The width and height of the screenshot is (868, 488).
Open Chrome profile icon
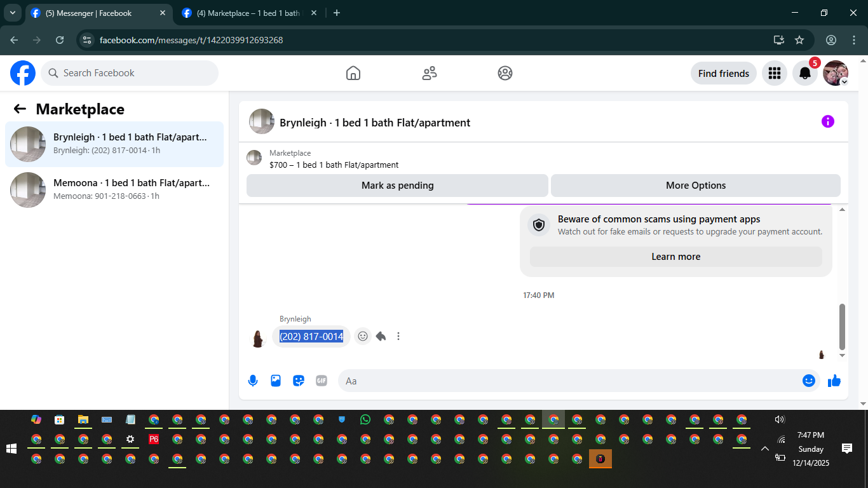(831, 40)
